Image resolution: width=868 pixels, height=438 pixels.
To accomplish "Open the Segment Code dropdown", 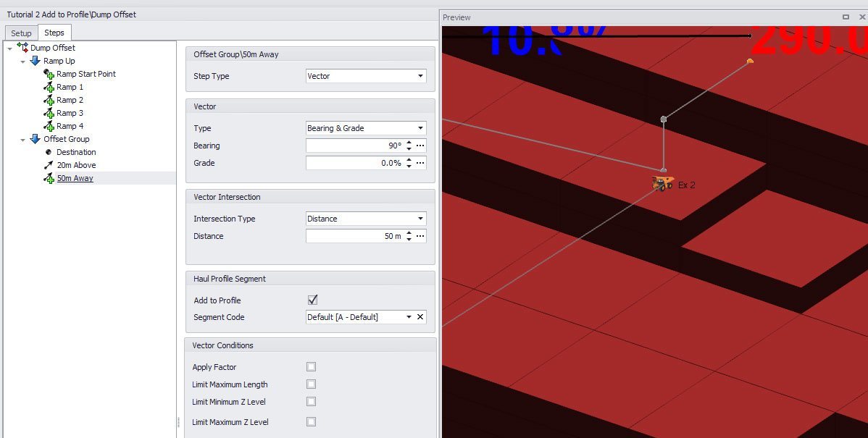I will [x=409, y=317].
